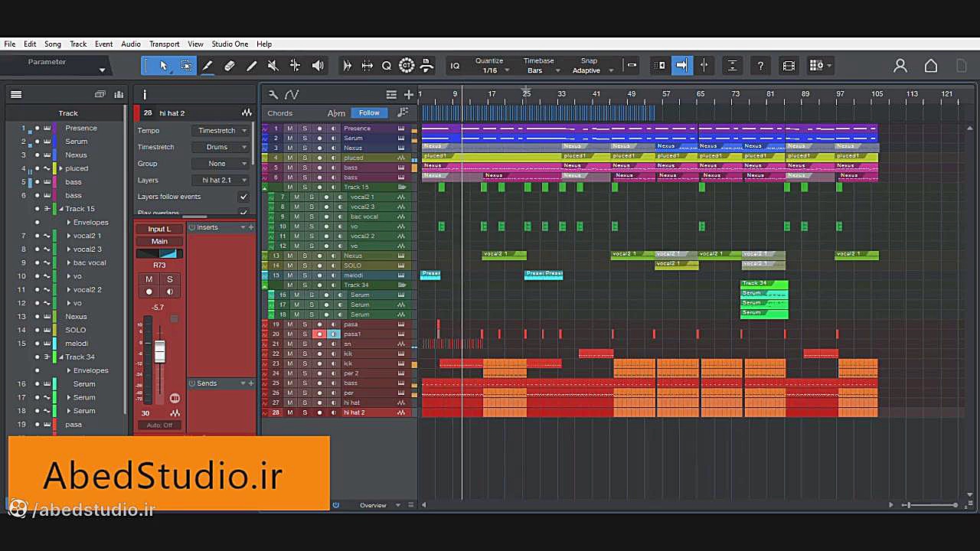Open the question mark help icon
This screenshot has height=551, width=980.
point(760,66)
